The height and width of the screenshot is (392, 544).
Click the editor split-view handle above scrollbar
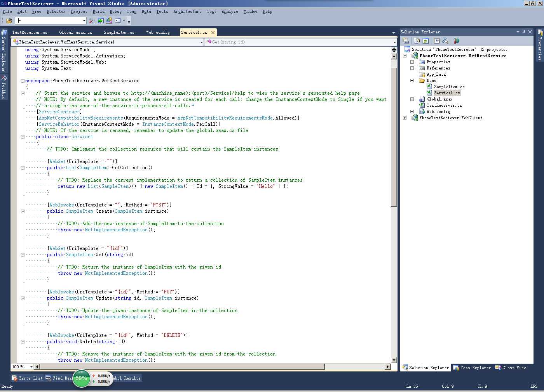394,50
